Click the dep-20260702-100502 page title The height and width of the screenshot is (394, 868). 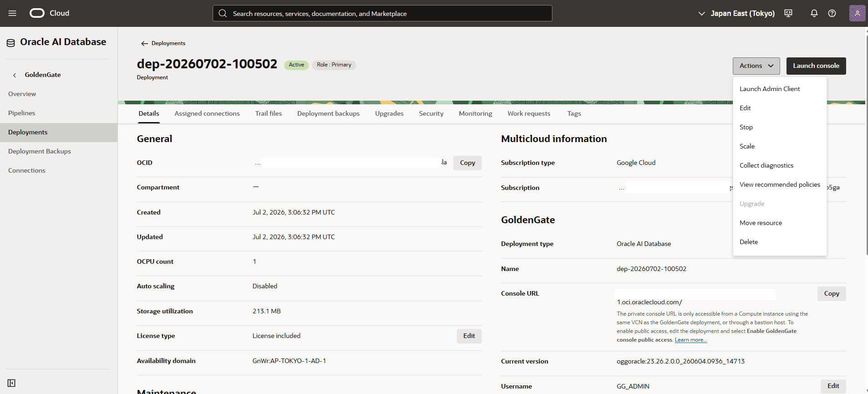point(207,64)
